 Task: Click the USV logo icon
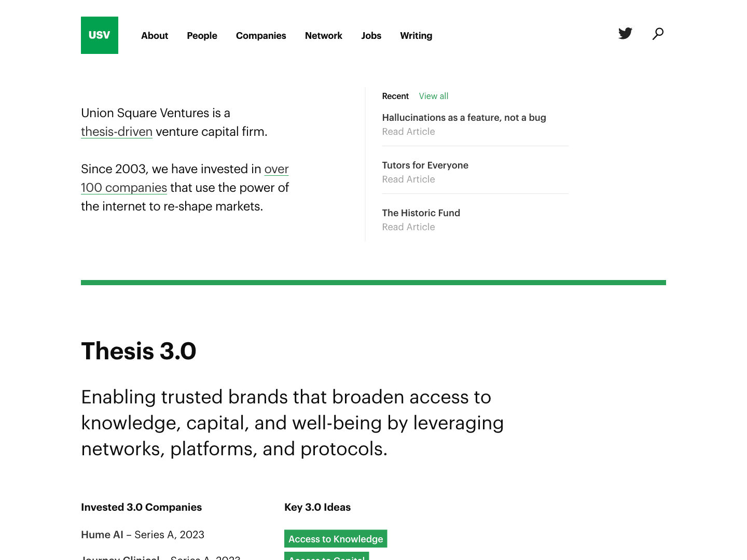(100, 35)
